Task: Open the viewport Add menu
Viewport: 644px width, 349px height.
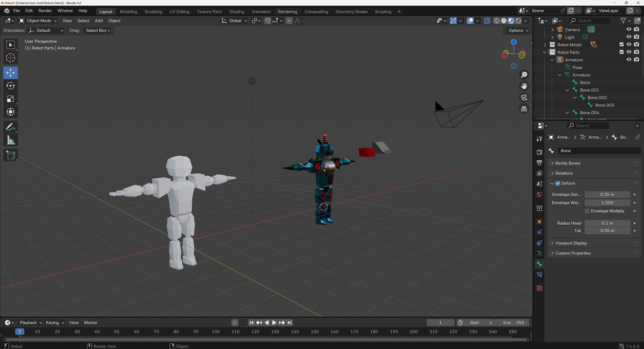Action: click(98, 21)
